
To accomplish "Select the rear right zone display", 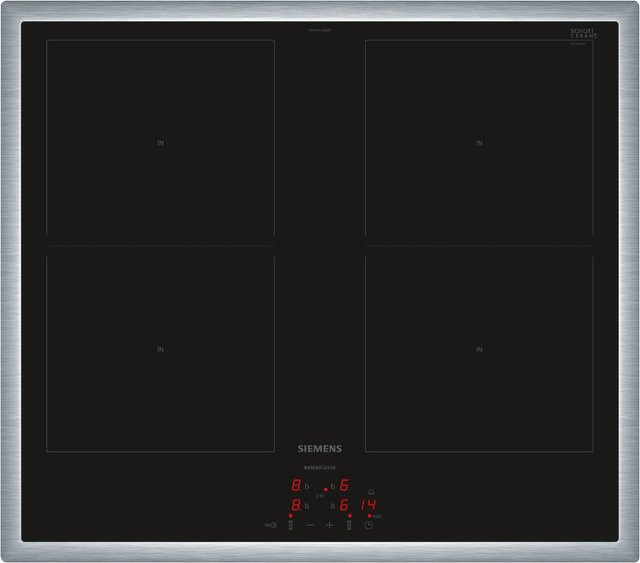I will 344,485.
